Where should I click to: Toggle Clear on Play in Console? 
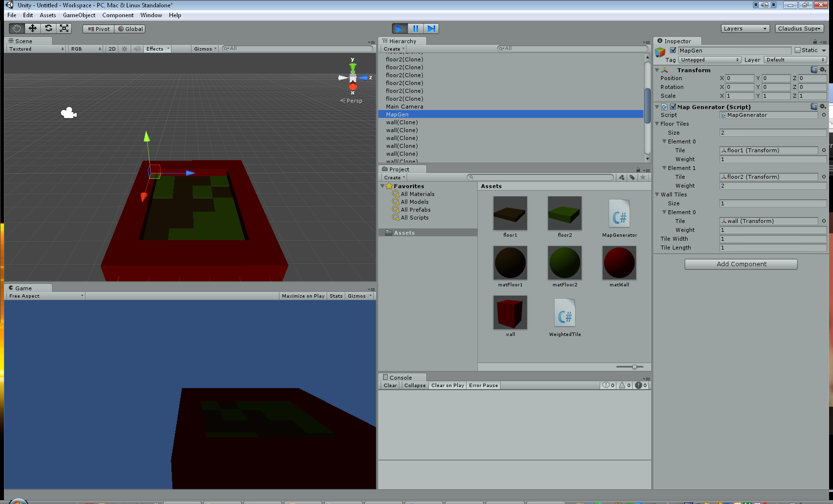(x=447, y=386)
